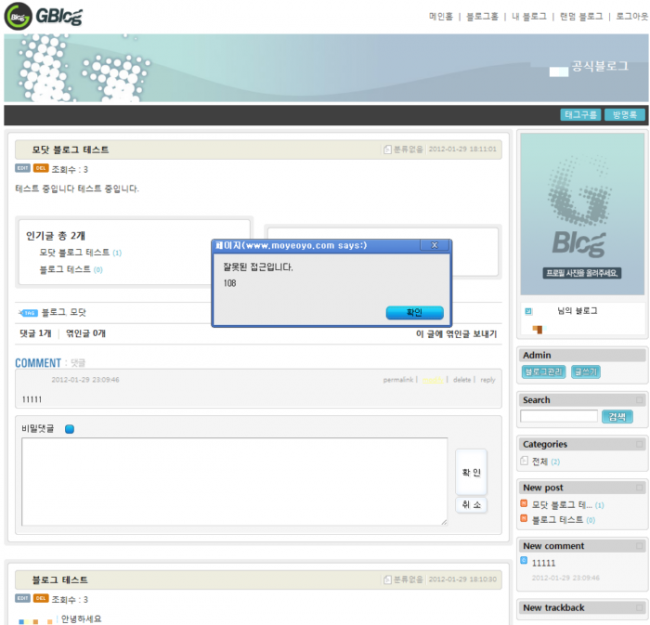Show 엮인글 0개 trackbacks
The height and width of the screenshot is (625, 650).
tap(86, 334)
